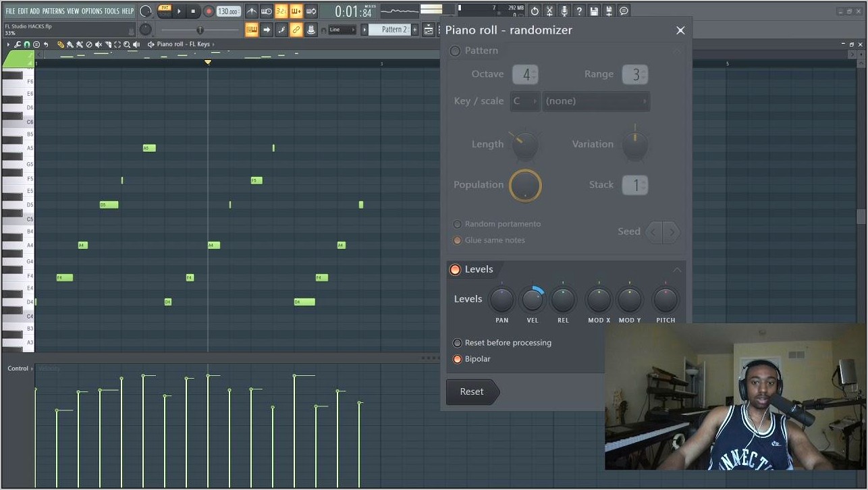Toggle the metronome icon
This screenshot has width=868, height=490.
click(x=251, y=11)
